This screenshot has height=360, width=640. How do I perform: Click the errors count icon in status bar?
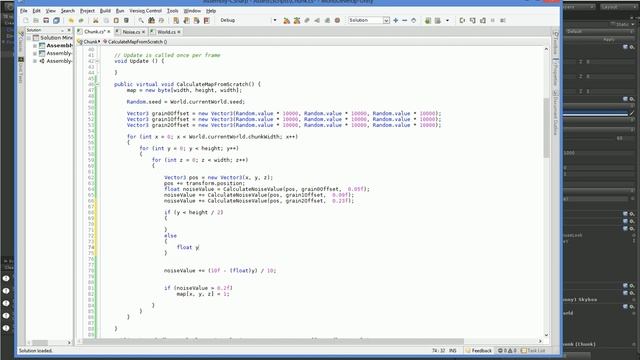pos(500,351)
